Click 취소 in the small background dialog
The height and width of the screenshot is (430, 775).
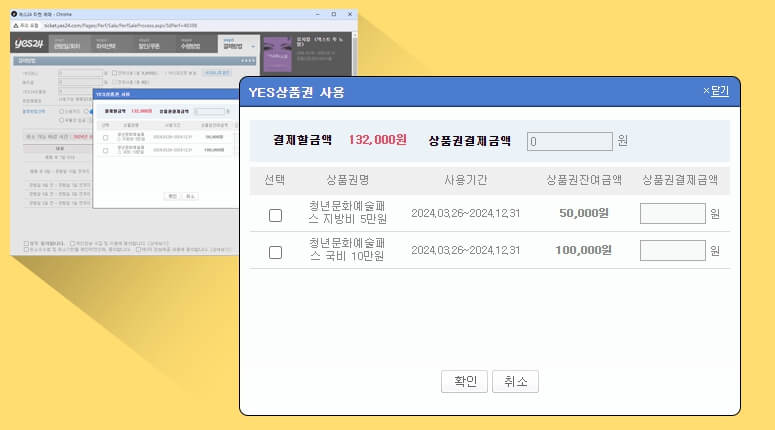[190, 196]
